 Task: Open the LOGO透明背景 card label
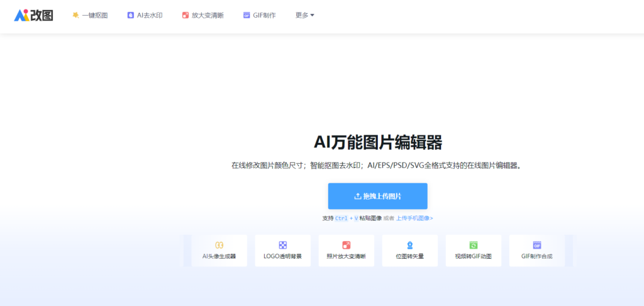283,256
